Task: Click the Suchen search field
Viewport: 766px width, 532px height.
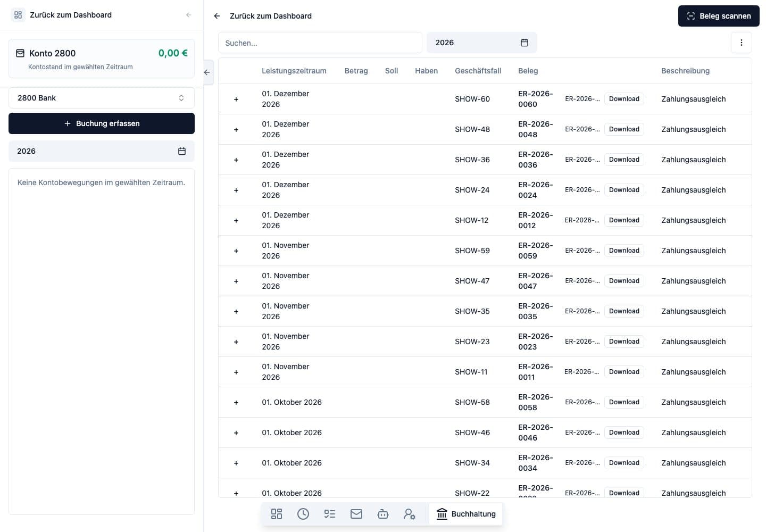Action: tap(320, 43)
